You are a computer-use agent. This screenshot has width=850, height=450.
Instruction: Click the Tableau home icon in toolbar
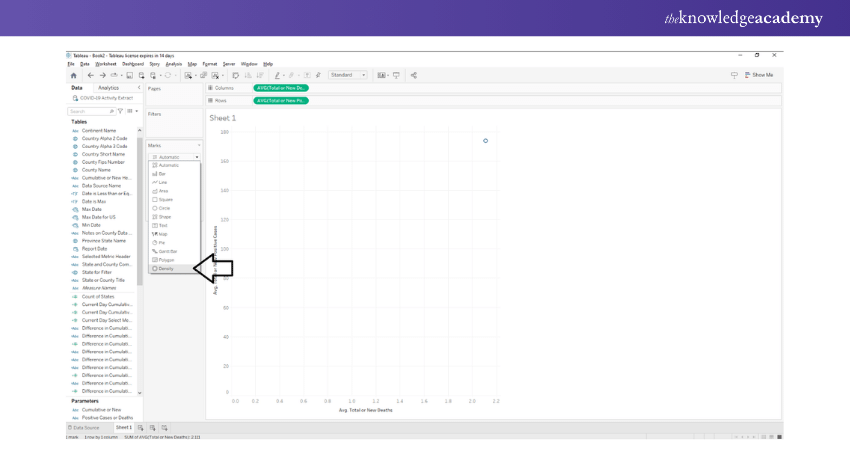tap(73, 75)
